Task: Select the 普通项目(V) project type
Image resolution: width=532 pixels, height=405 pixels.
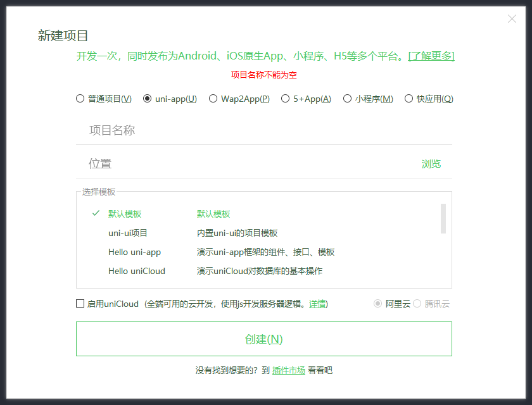Action: (x=80, y=99)
